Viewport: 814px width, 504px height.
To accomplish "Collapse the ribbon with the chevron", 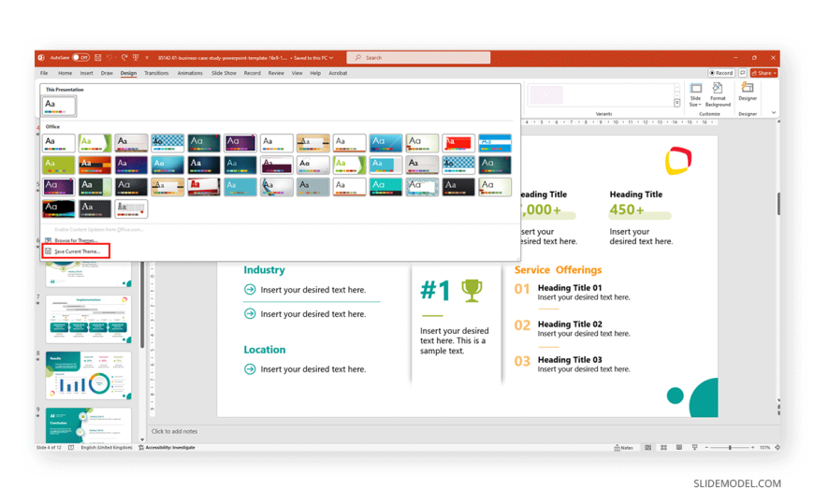I will point(774,112).
